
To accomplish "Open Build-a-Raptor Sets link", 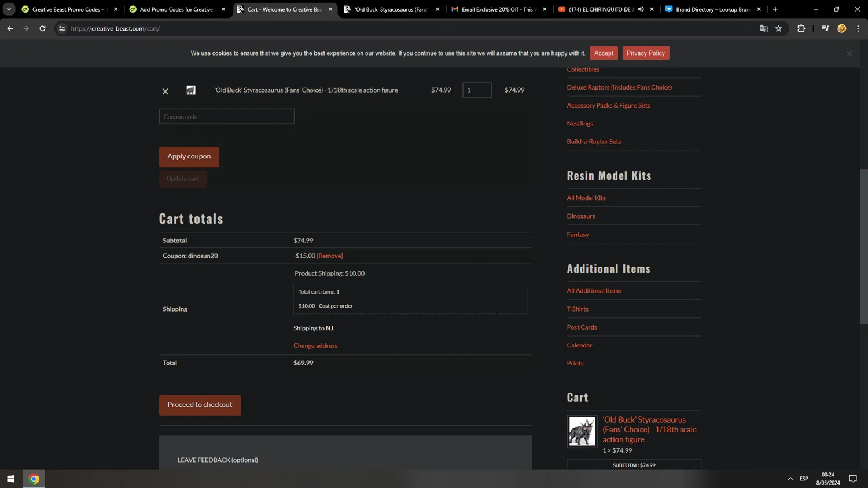I will (594, 141).
